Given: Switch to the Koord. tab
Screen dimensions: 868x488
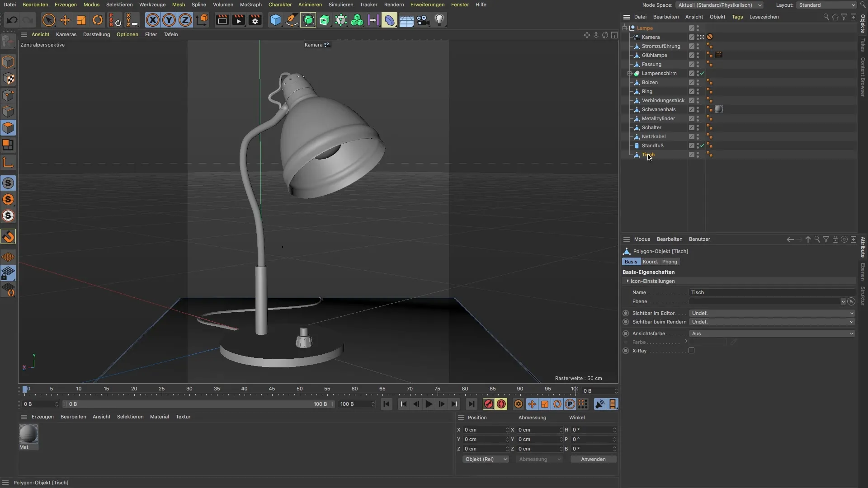Looking at the screenshot, I should (650, 262).
